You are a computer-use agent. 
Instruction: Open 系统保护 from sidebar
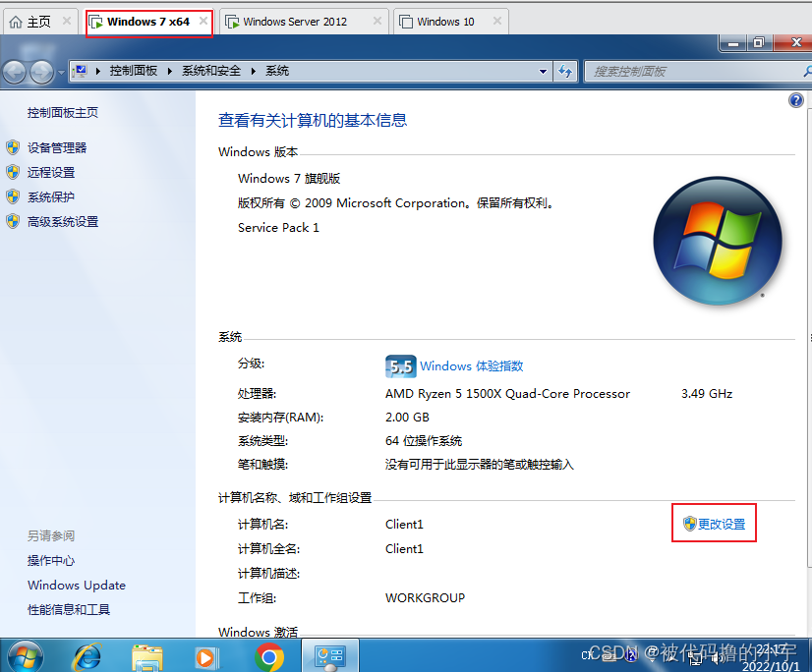[51, 196]
